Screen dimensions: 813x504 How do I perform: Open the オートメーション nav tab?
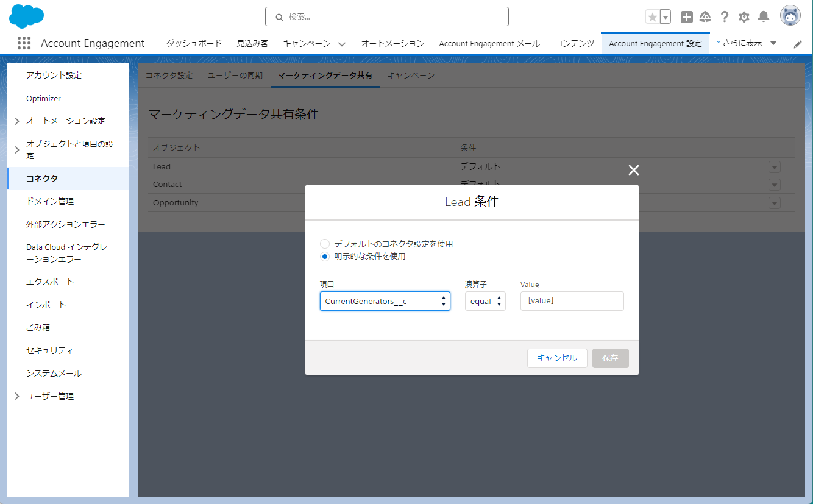click(x=392, y=43)
